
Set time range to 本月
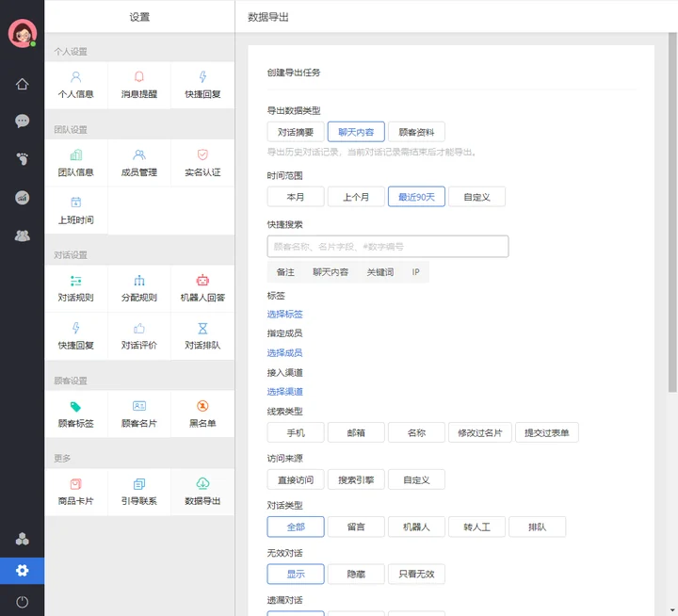tap(296, 197)
